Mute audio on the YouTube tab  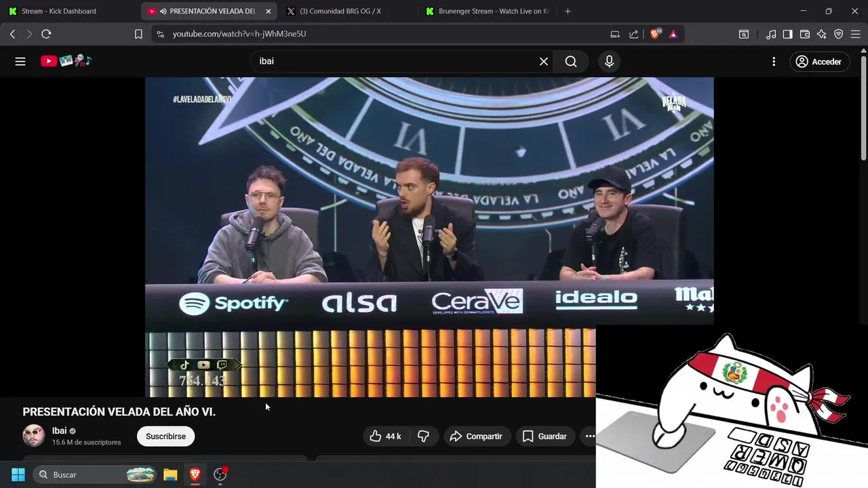click(x=163, y=11)
